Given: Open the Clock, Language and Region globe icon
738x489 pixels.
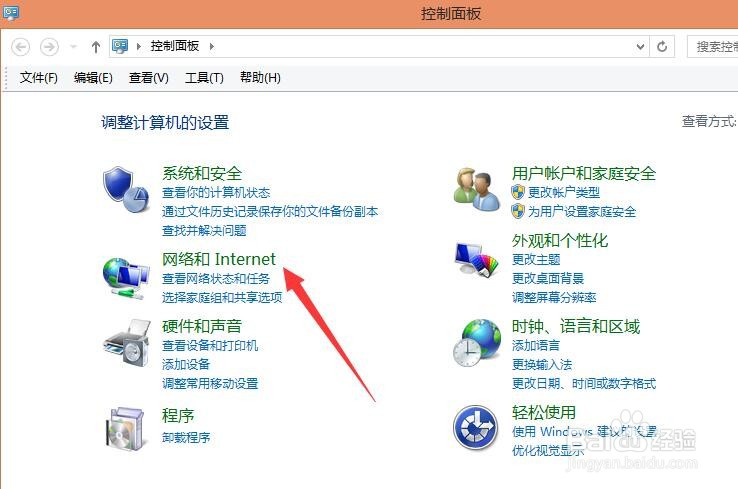Looking at the screenshot, I should coord(477,343).
